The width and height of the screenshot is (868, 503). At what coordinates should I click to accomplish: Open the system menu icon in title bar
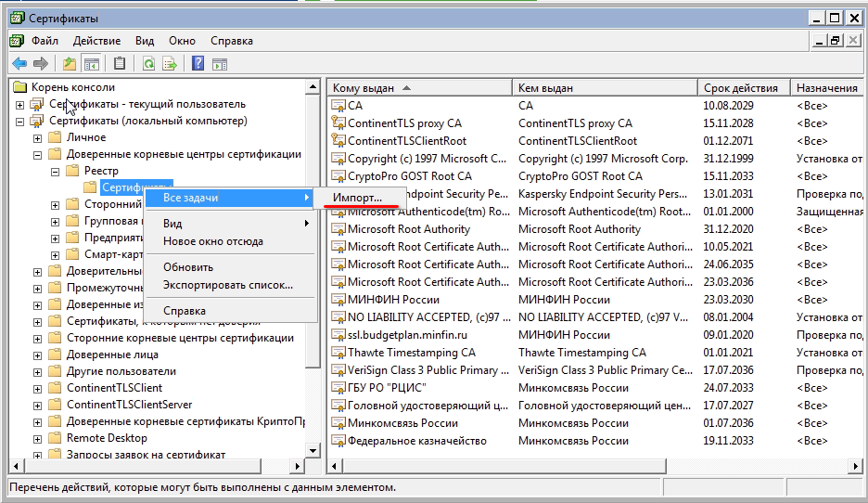tap(18, 19)
